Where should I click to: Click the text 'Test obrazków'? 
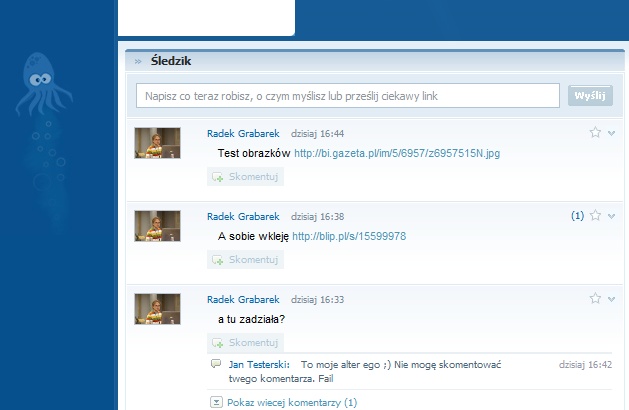pos(254,153)
